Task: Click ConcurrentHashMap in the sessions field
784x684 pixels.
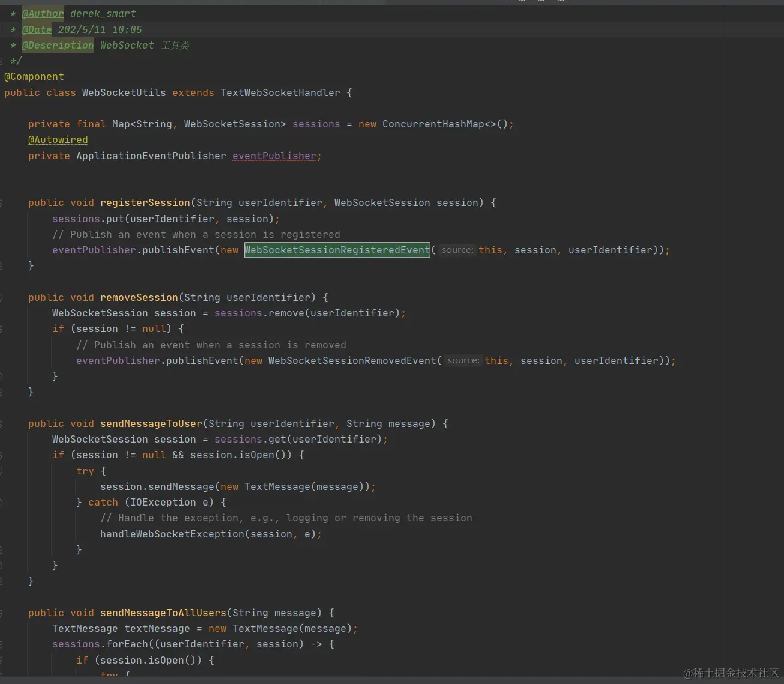Action: (433, 124)
